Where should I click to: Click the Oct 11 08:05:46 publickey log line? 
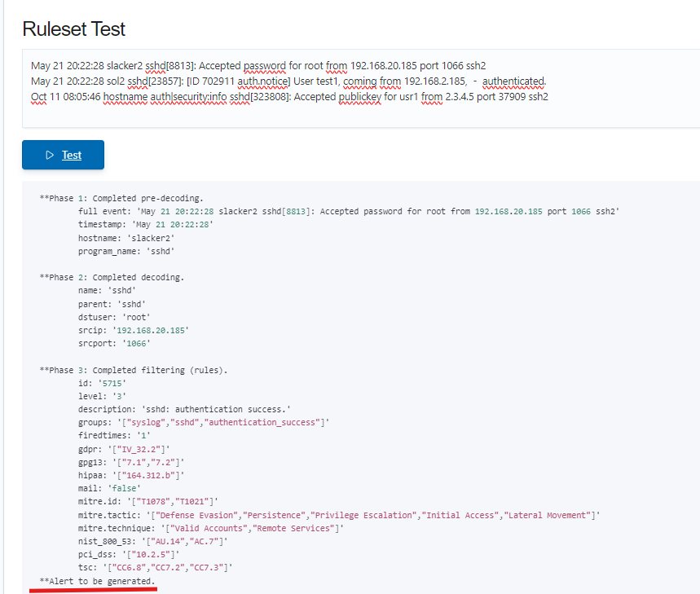[x=289, y=97]
